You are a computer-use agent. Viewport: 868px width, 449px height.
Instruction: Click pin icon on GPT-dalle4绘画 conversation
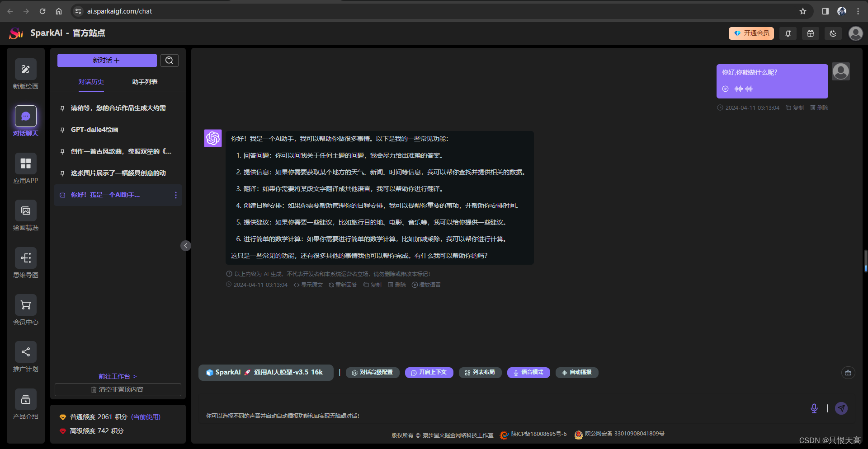pyautogui.click(x=62, y=130)
